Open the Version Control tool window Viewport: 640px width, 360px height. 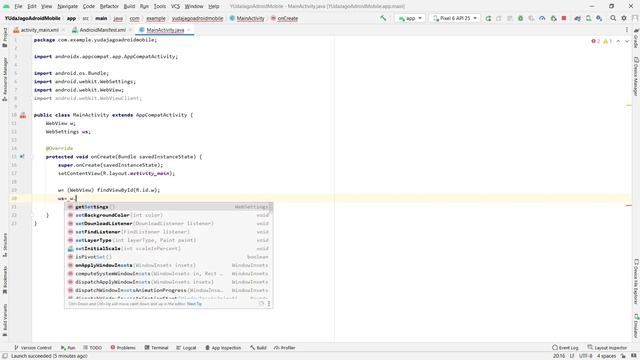[33, 348]
